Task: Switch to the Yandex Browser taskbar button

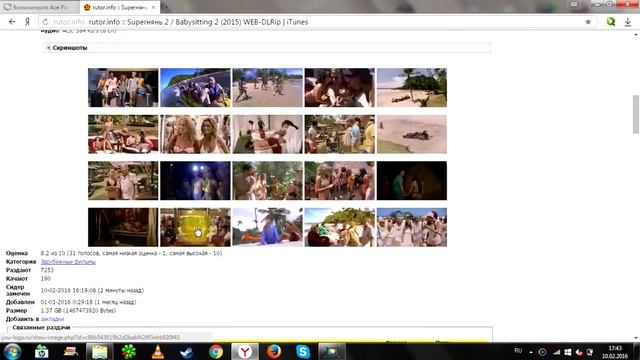Action: tap(245, 351)
